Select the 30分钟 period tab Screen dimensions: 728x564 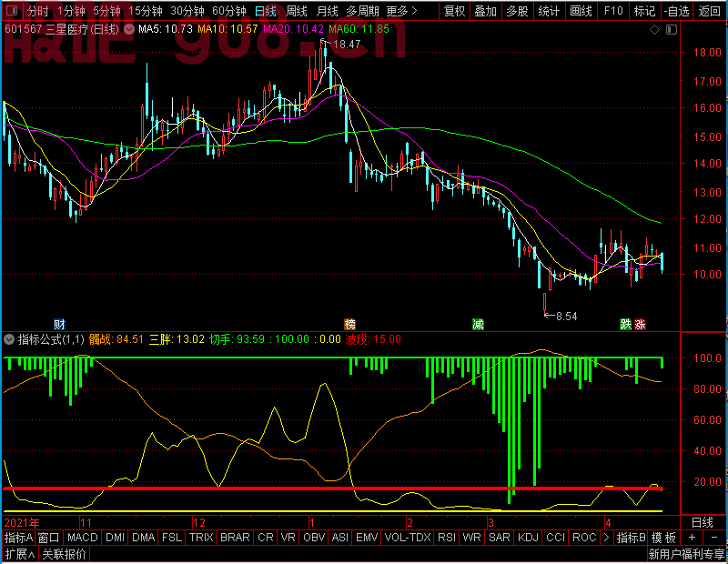click(187, 11)
